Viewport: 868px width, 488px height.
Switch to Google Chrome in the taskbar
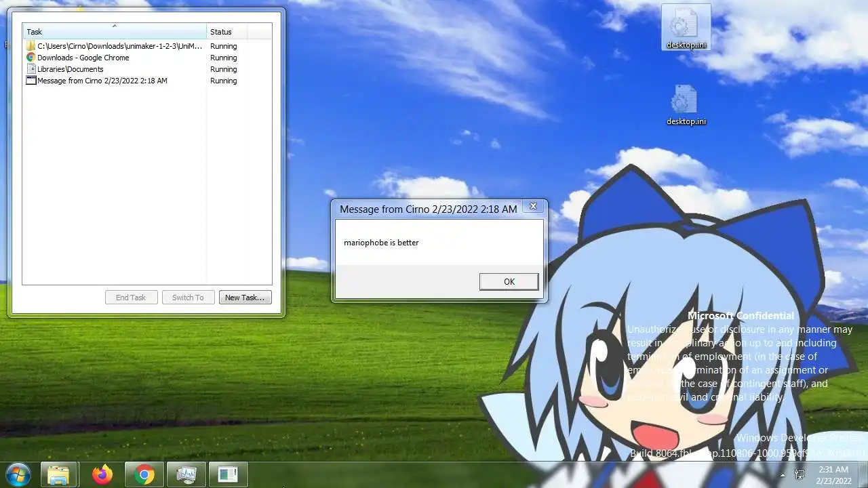click(x=144, y=474)
